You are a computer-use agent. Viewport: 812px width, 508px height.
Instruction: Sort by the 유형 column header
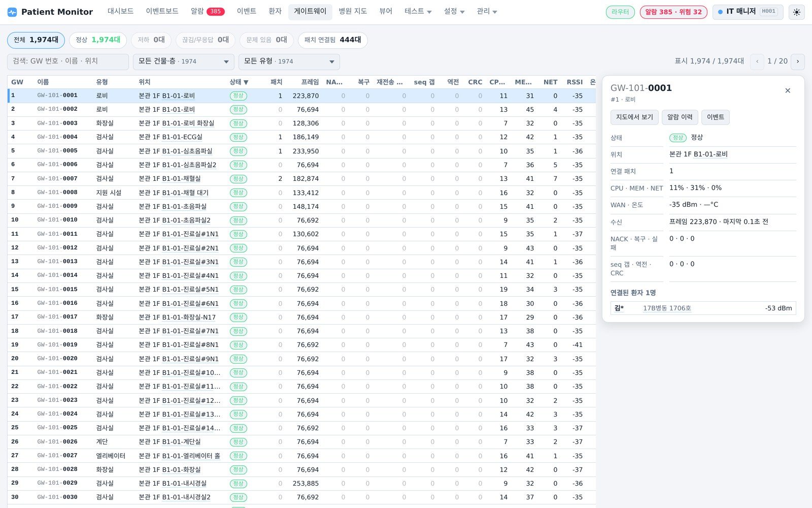[102, 82]
